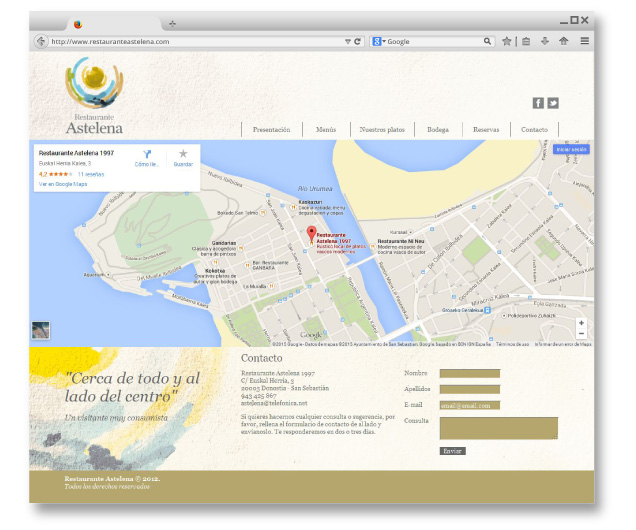Open the Presentación menu item
The image size is (636, 530).
coord(271,130)
